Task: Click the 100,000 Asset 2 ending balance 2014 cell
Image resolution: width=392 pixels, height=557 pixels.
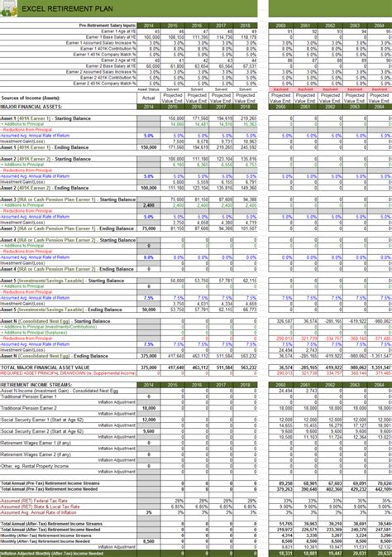Action: coord(149,188)
